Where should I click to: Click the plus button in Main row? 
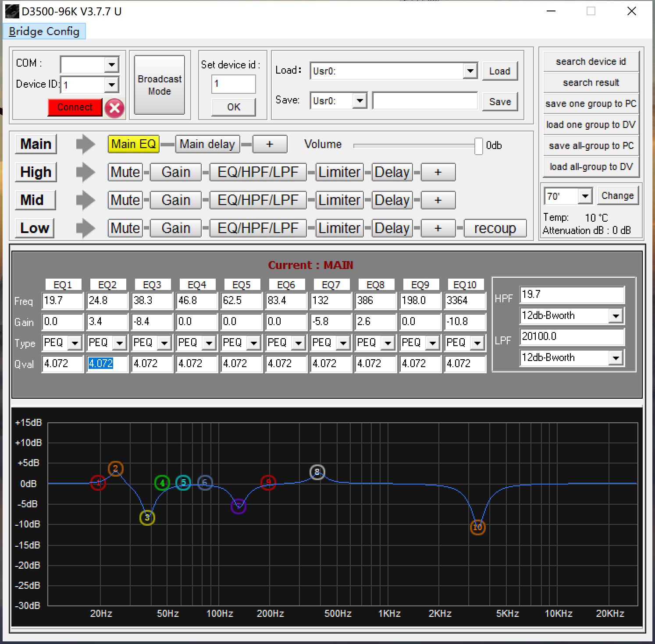(x=270, y=144)
